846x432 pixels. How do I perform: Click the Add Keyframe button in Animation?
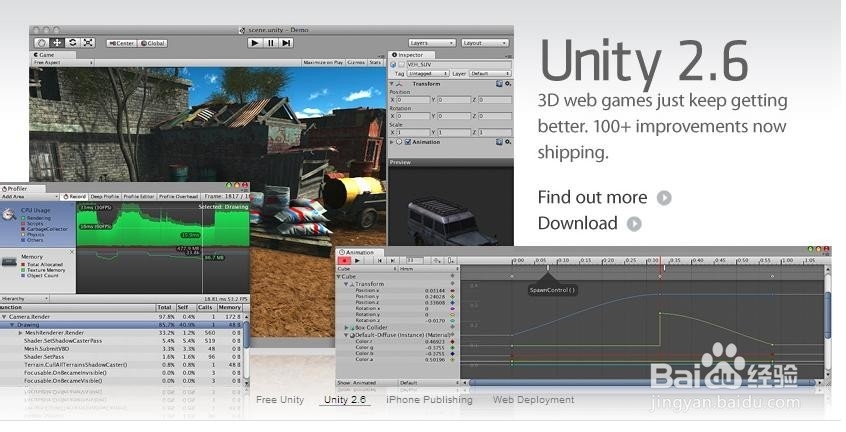[x=437, y=260]
